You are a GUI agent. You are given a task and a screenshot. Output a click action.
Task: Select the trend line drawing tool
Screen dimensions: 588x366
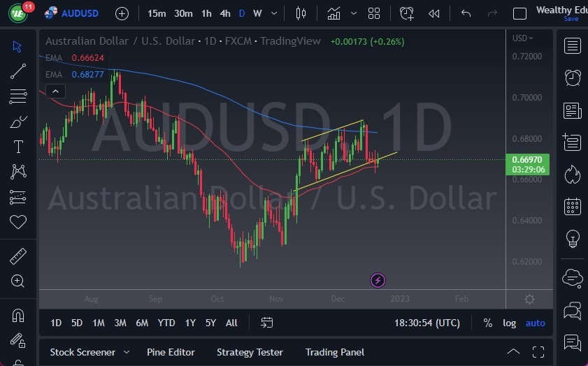[18, 71]
